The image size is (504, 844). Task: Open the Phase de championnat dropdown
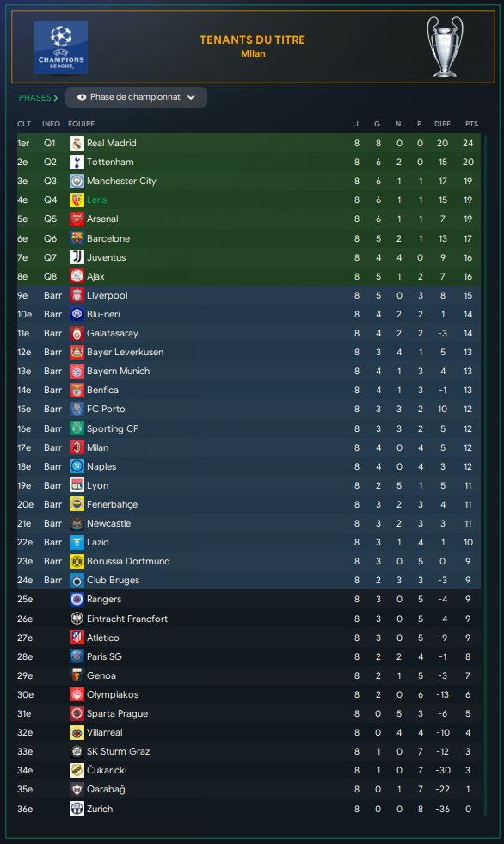(x=136, y=97)
